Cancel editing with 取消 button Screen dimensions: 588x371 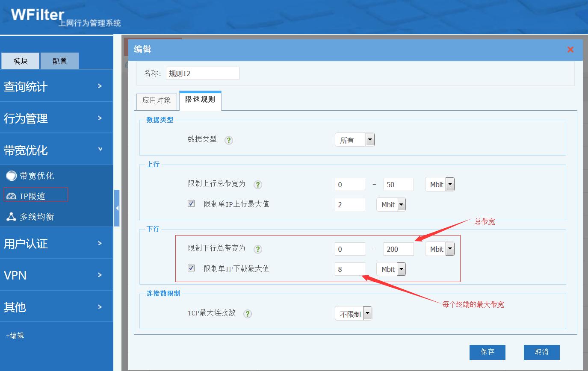click(542, 352)
